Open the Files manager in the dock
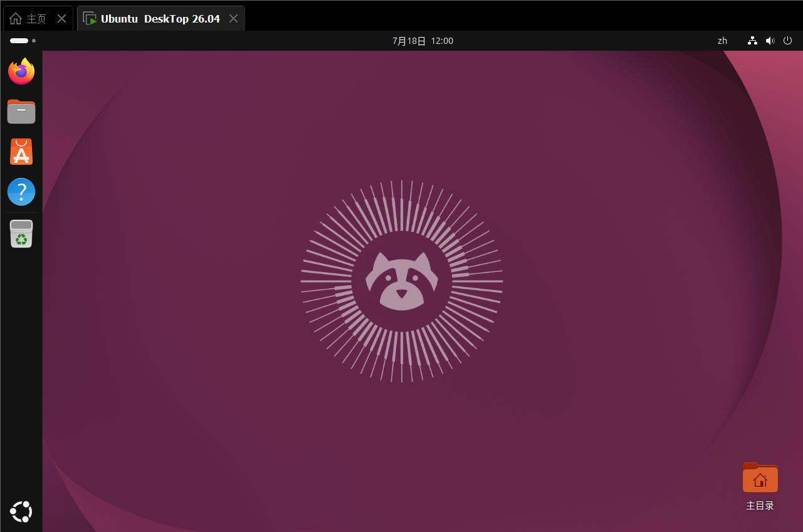Viewport: 803px width, 532px height. click(x=21, y=112)
